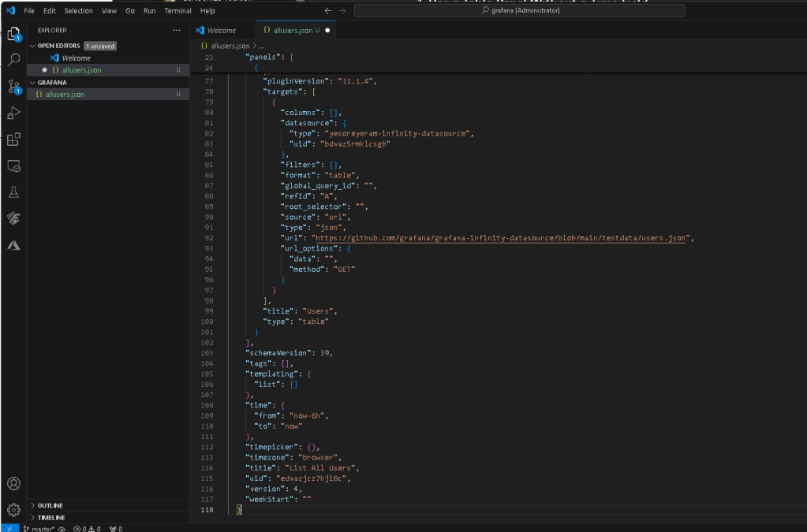Screen dimensions: 807x532
Task: Open the Help menu
Action: tap(207, 11)
